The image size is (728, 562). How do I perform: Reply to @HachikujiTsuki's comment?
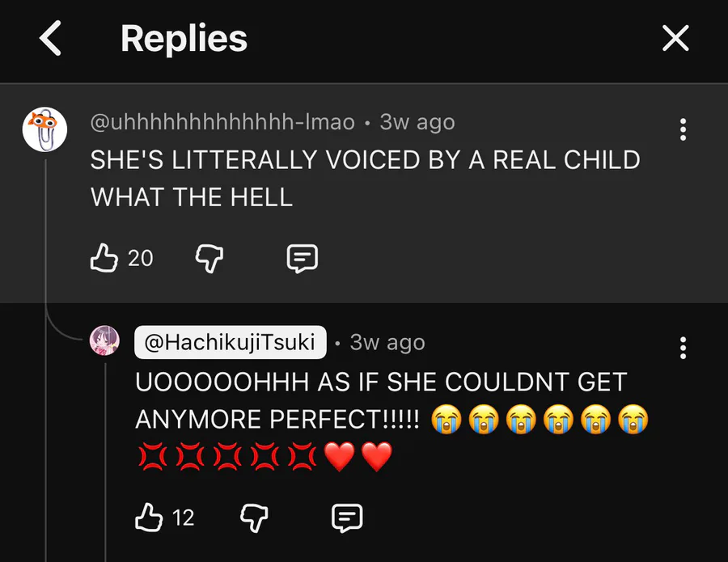click(347, 518)
